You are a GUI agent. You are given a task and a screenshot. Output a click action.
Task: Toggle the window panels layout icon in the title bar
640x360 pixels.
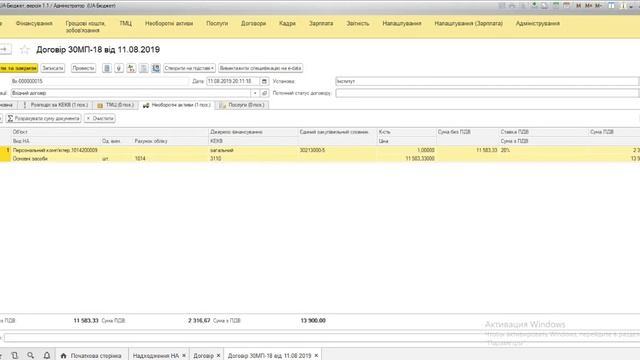(x=611, y=6)
